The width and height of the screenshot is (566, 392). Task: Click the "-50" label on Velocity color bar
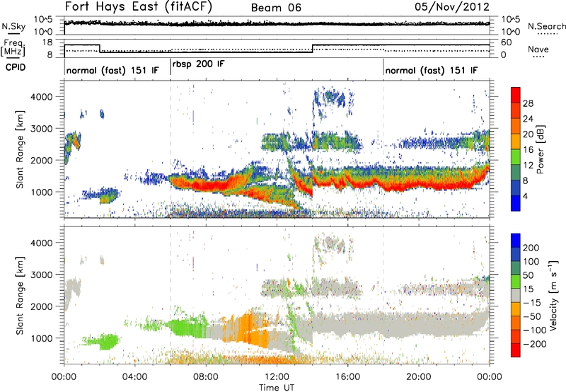tap(532, 316)
